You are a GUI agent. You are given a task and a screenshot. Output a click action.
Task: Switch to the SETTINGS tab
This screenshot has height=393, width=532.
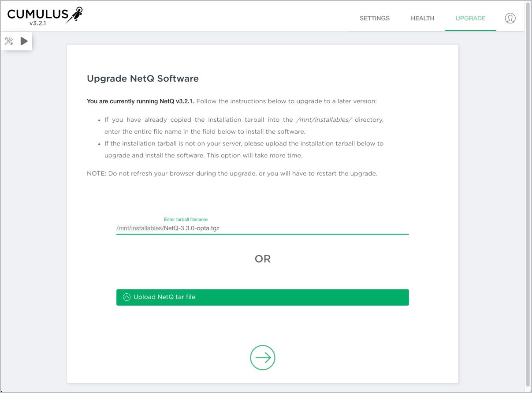374,18
